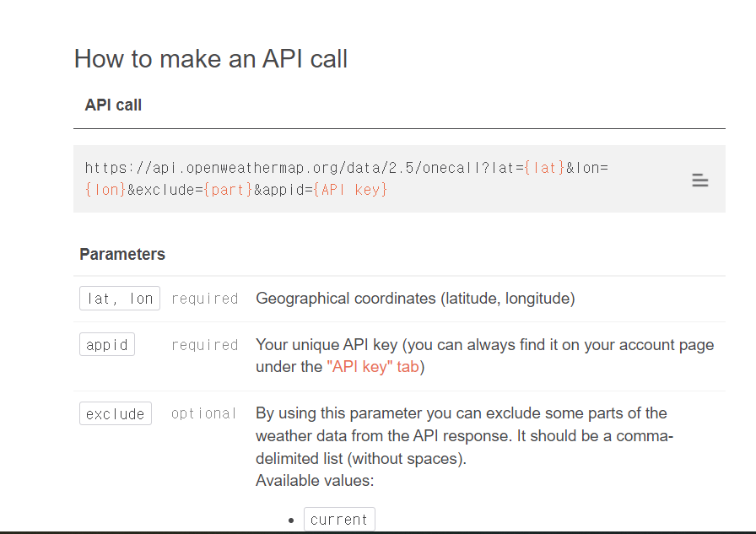Click the "API call" section heading
This screenshot has width=756, height=534.
coord(113,105)
